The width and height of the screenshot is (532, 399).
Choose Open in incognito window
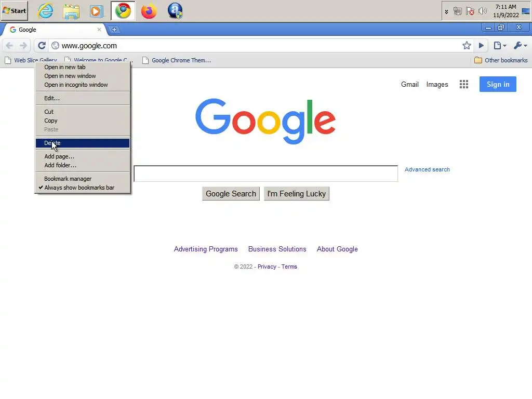(x=83, y=85)
